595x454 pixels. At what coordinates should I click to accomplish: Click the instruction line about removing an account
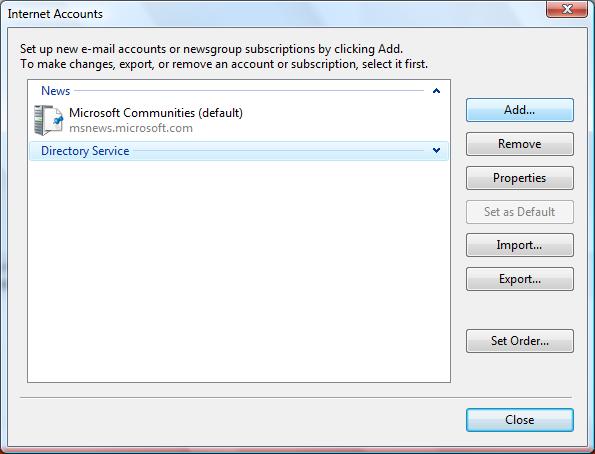(x=224, y=64)
